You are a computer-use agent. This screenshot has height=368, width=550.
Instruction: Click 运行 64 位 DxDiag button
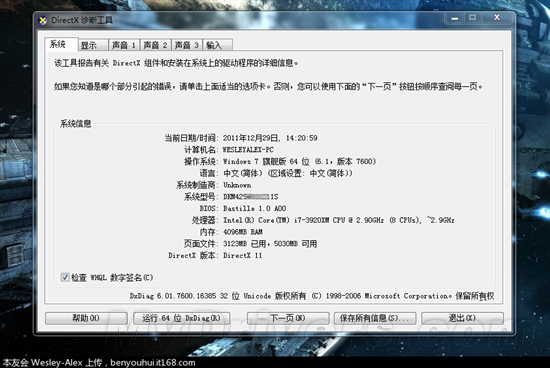tap(181, 318)
